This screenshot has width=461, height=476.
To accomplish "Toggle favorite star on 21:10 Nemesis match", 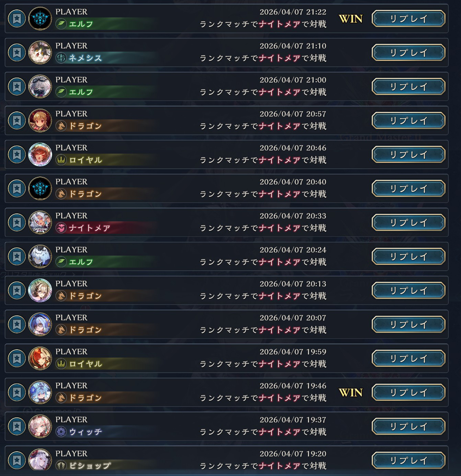I will (x=17, y=52).
